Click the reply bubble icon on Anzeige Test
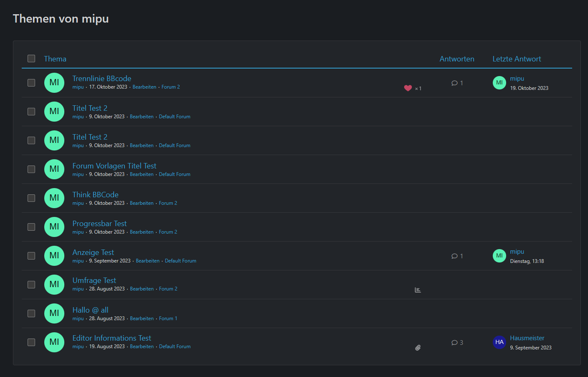 [x=454, y=256]
